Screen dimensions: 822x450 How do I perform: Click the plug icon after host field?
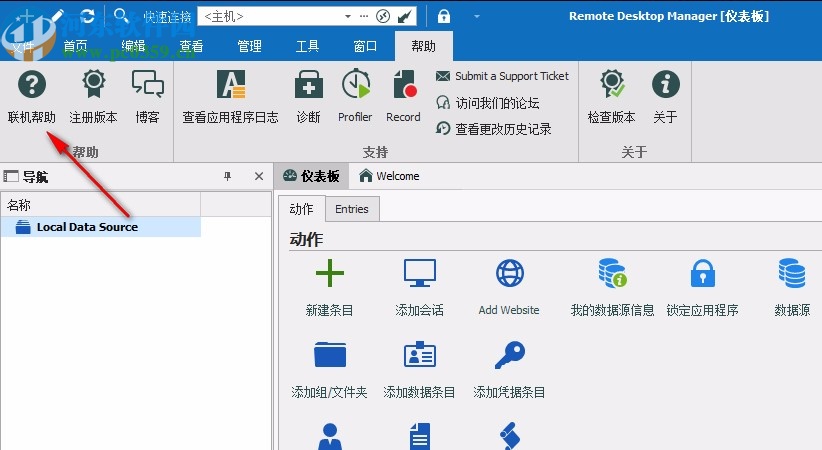404,17
